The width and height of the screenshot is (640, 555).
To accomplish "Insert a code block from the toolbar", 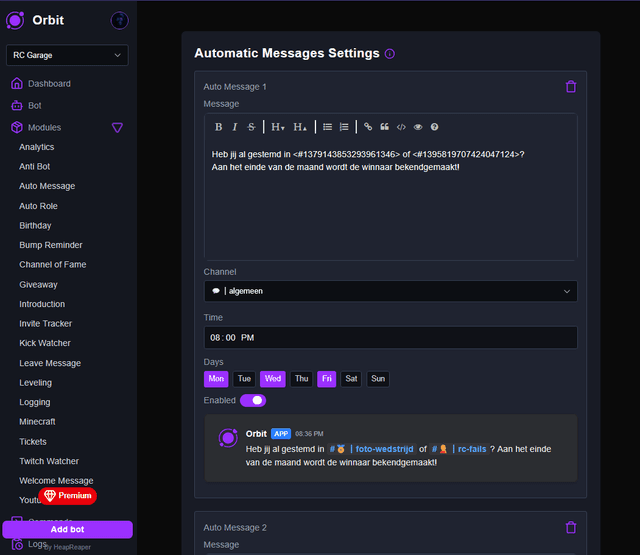I will [x=401, y=127].
